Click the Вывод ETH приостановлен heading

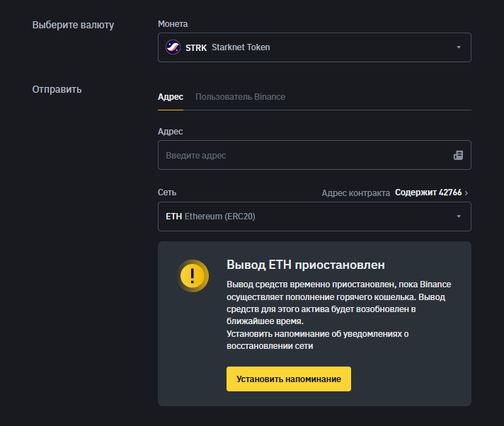306,265
